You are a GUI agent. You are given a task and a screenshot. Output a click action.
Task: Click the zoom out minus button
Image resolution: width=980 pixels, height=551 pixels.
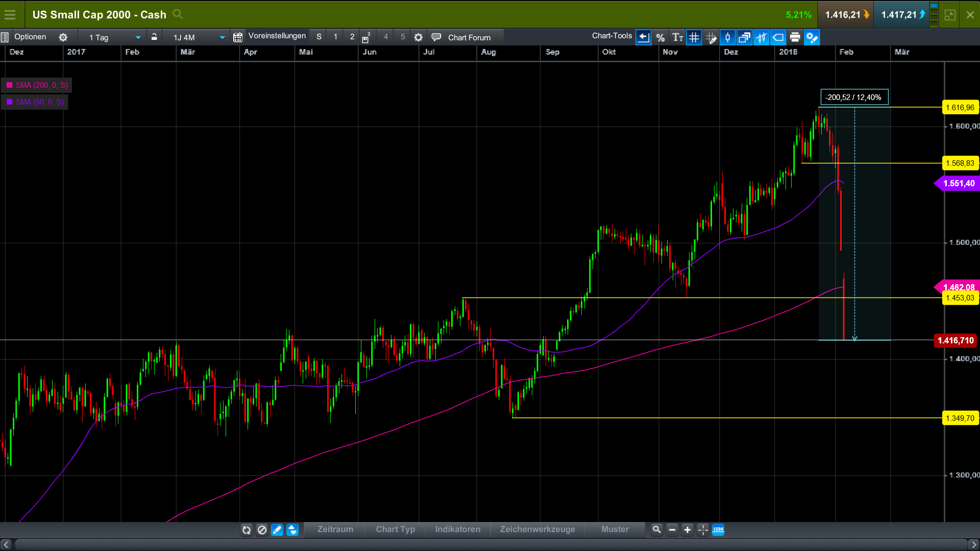(672, 530)
